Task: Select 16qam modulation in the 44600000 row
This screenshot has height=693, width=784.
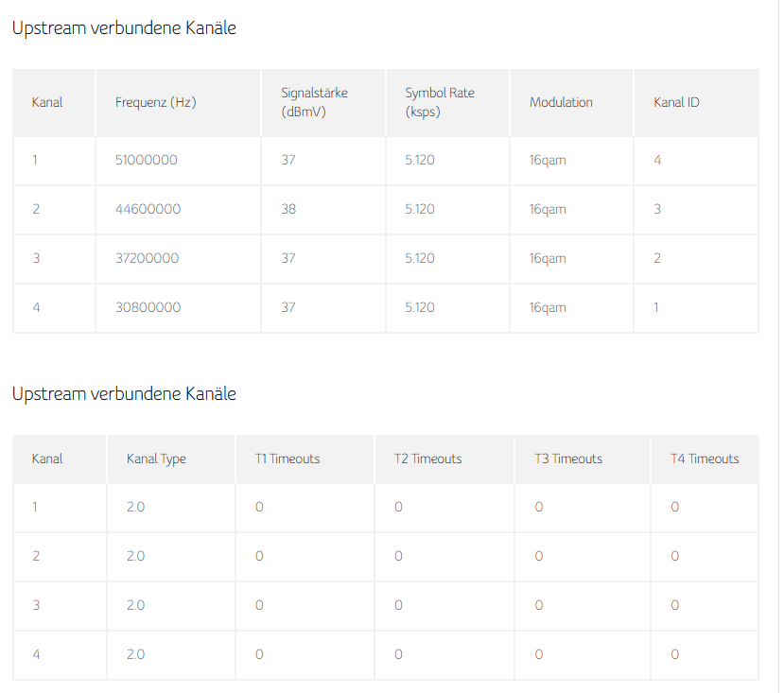Action: [x=548, y=209]
